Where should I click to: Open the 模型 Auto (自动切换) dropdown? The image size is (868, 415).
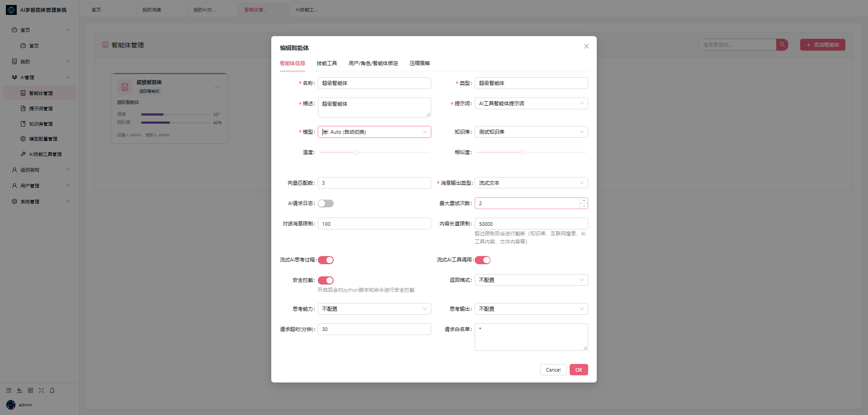tap(374, 132)
